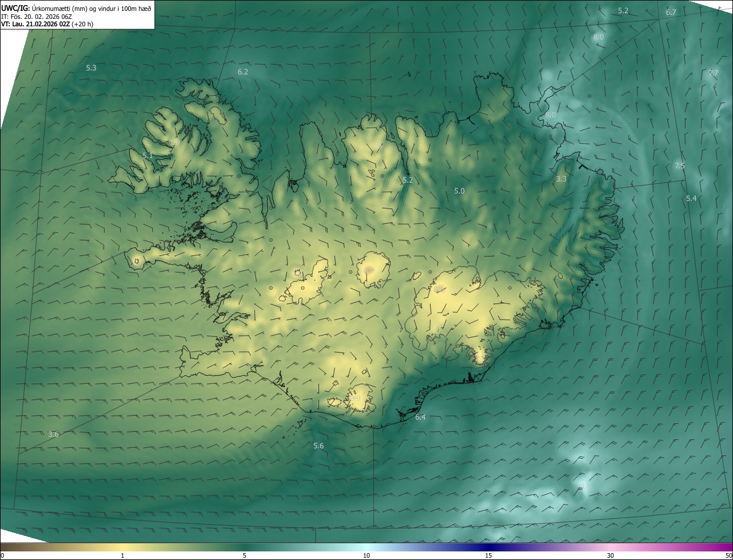The image size is (733, 560).
Task: Click the 5.1 value in the Westfjords
Action: pos(148,155)
